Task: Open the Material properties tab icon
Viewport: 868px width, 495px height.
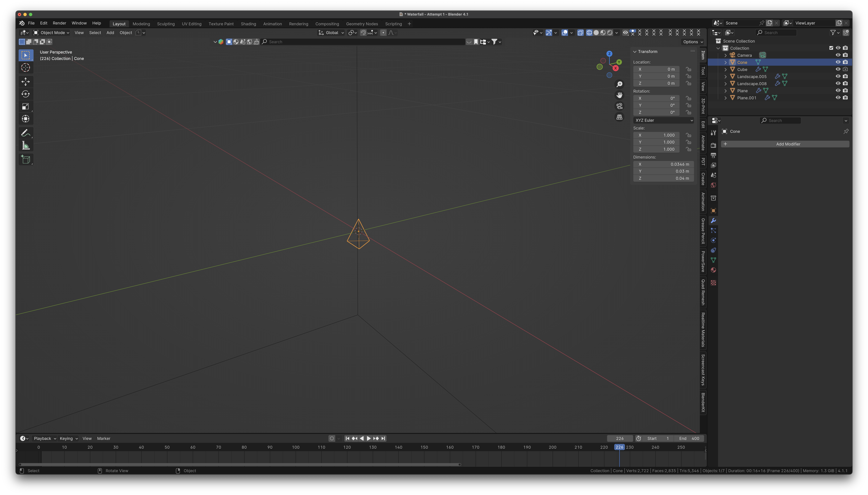Action: (x=713, y=270)
